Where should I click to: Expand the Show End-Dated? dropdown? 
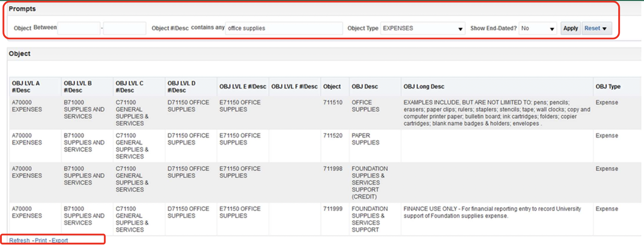point(537,28)
